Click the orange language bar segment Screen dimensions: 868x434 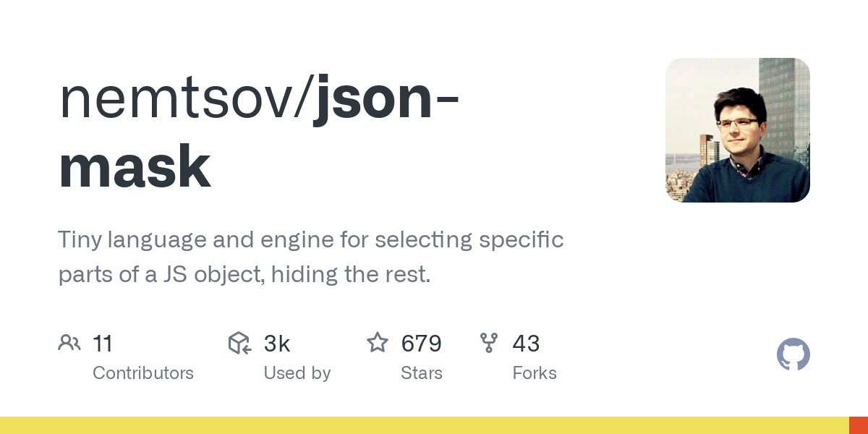coord(858,425)
